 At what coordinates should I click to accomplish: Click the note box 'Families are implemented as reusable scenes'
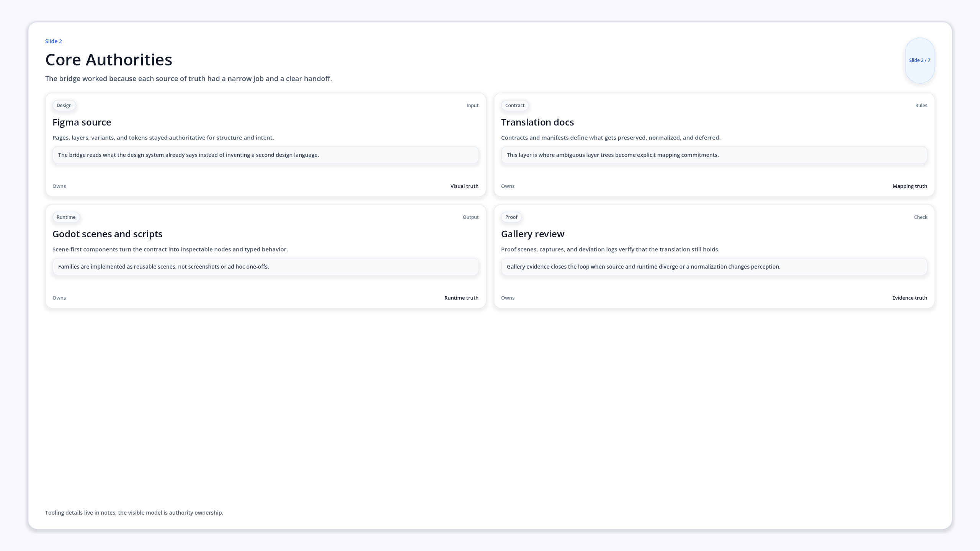click(x=266, y=267)
